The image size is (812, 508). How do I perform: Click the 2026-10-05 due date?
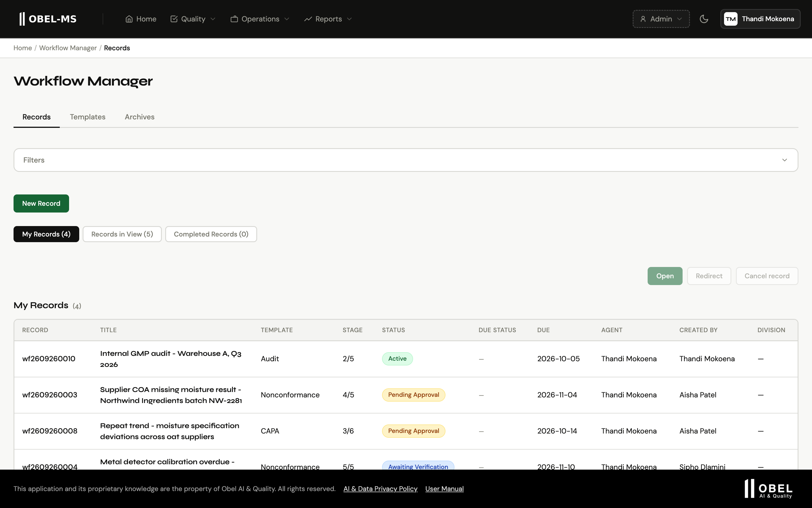[x=558, y=359]
